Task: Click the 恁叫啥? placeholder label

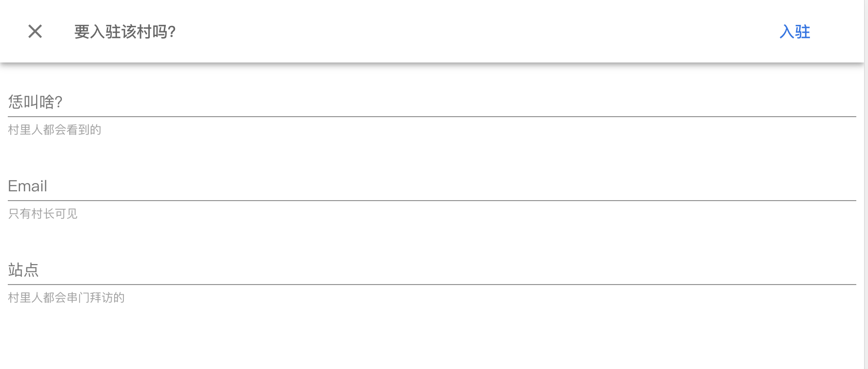Action: [35, 102]
